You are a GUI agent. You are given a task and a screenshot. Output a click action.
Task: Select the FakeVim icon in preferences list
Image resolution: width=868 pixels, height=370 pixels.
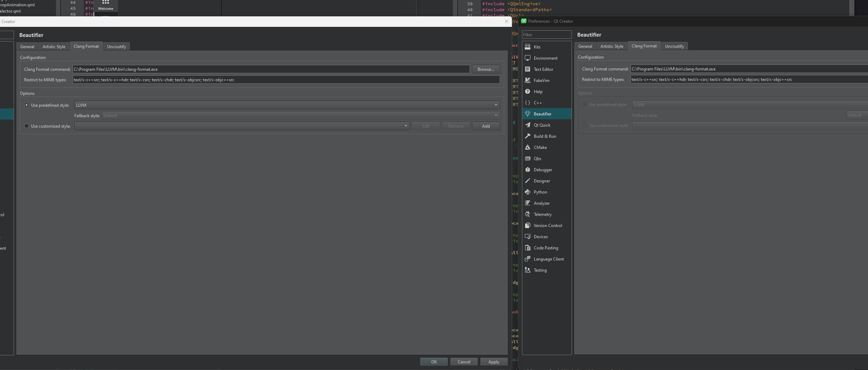pyautogui.click(x=528, y=80)
